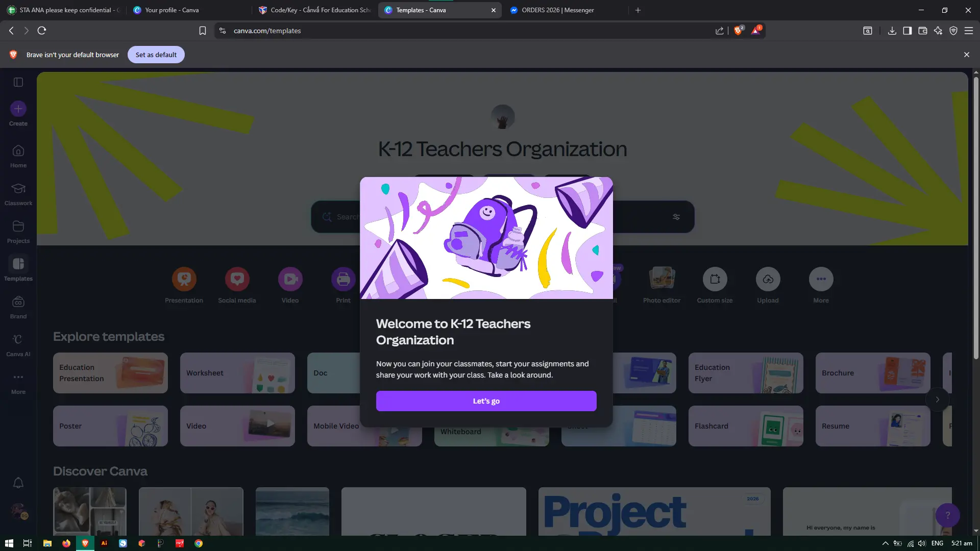
Task: Switch to the Your profile - Canva tab
Action: click(x=188, y=10)
